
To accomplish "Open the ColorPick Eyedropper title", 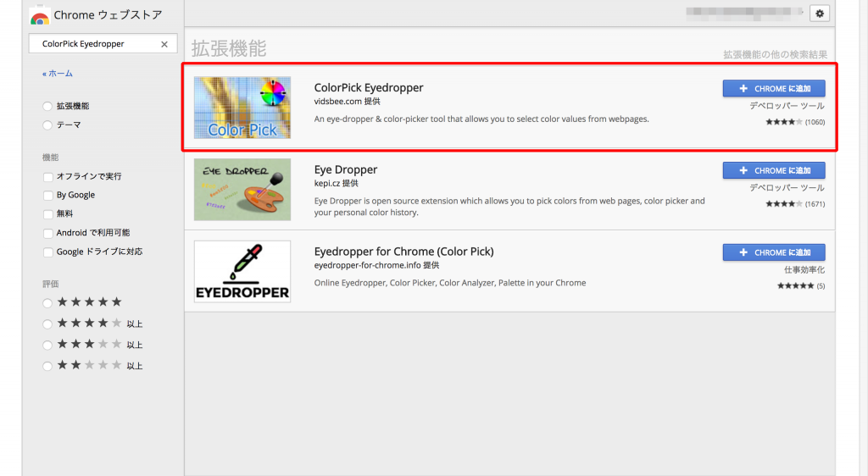I will [x=369, y=87].
